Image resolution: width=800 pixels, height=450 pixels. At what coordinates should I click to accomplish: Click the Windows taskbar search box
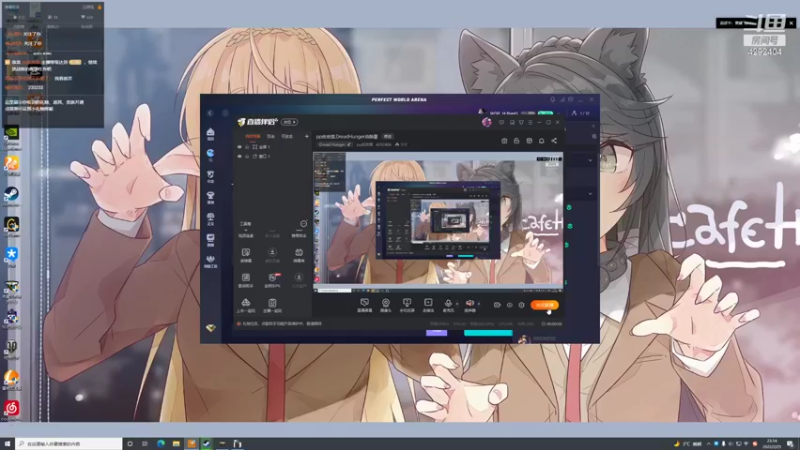[69, 444]
